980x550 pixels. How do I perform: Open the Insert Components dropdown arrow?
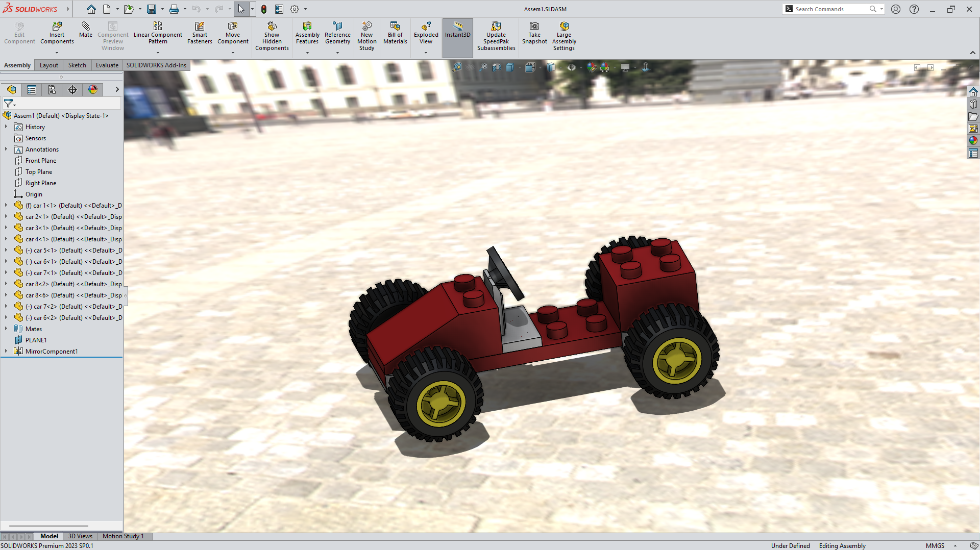(57, 53)
